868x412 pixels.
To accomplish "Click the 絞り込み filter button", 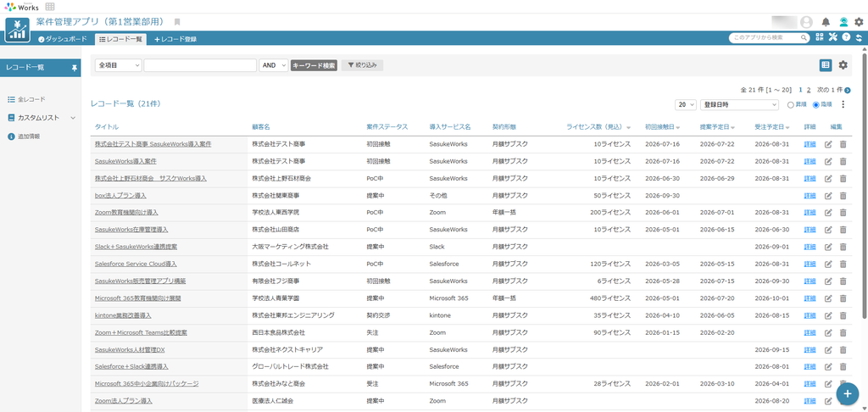I will point(362,65).
